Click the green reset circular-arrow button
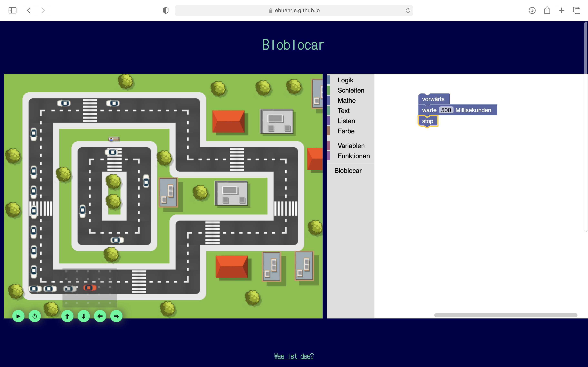588x367 pixels. [x=35, y=316]
